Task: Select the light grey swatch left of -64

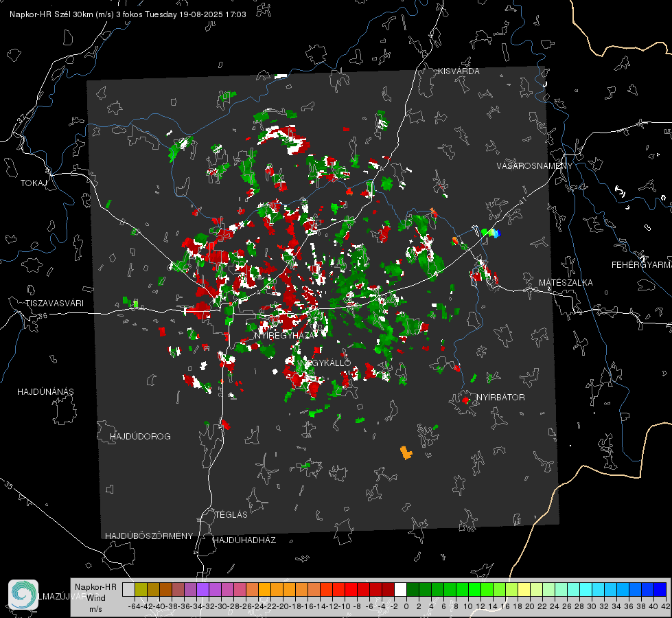Action: (x=128, y=590)
